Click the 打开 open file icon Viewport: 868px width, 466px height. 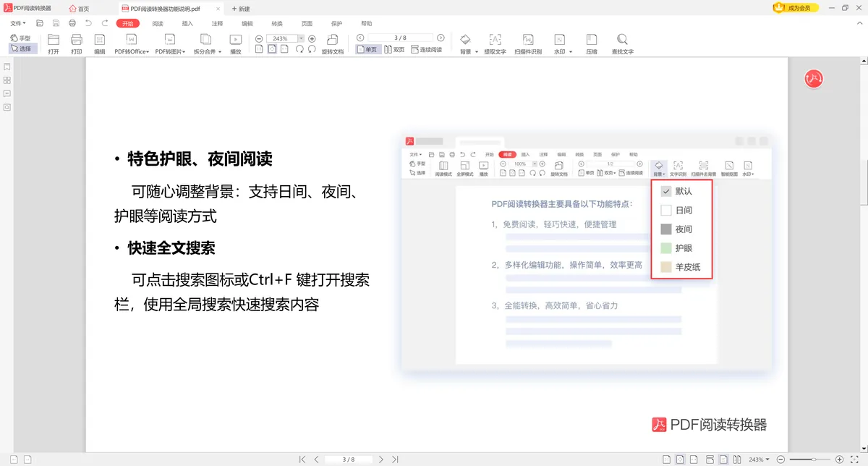pyautogui.click(x=54, y=44)
